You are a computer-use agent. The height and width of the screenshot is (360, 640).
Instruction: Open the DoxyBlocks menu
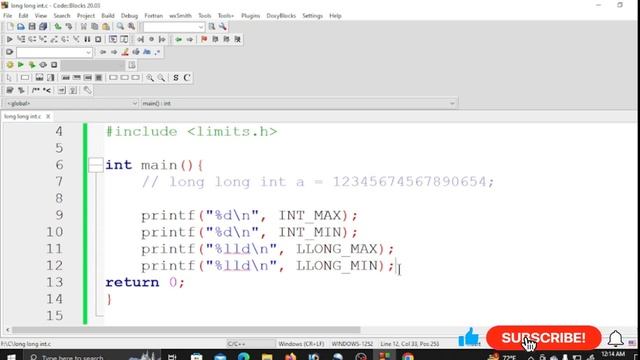[281, 16]
